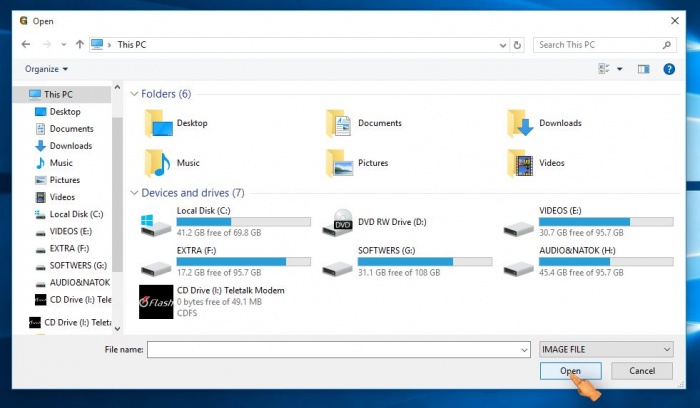Click the Up one level arrow
The height and width of the screenshot is (408, 700).
(79, 44)
